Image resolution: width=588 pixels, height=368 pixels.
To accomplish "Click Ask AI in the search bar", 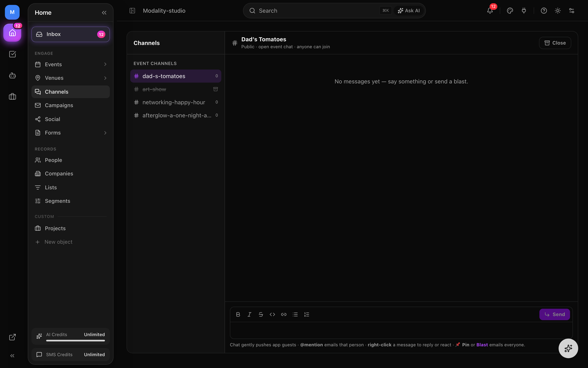I will (x=409, y=11).
